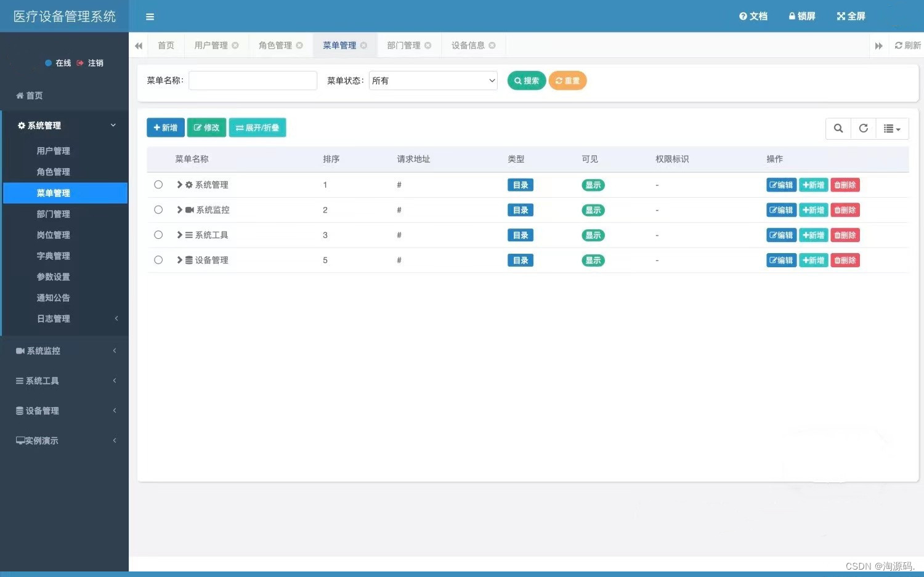Select radio button for 设备管理 row
Image resolution: width=924 pixels, height=577 pixels.
pos(158,260)
